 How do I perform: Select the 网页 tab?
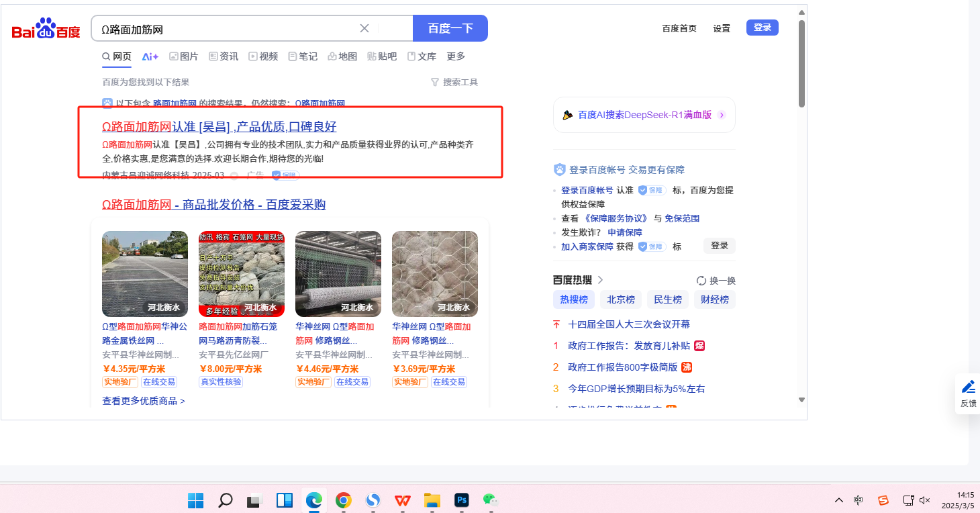coord(117,56)
